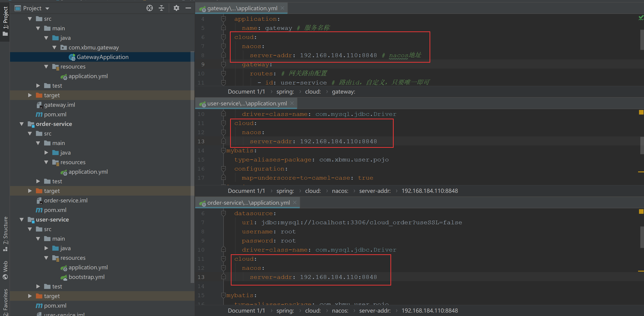Place cursor on user-service server-addr line 13
644x316 pixels.
tap(313, 141)
